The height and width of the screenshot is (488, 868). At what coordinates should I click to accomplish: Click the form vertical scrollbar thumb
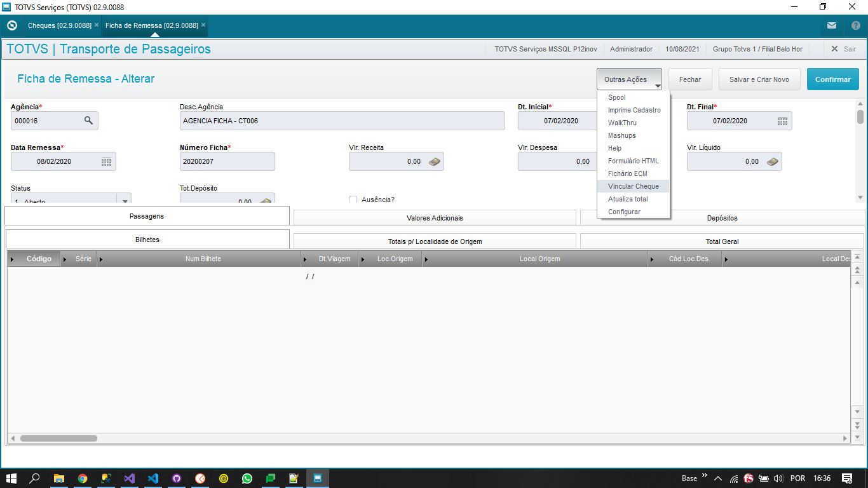860,116
